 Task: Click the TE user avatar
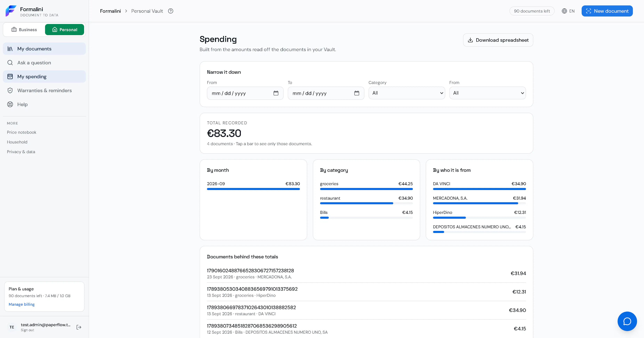[x=12, y=327]
